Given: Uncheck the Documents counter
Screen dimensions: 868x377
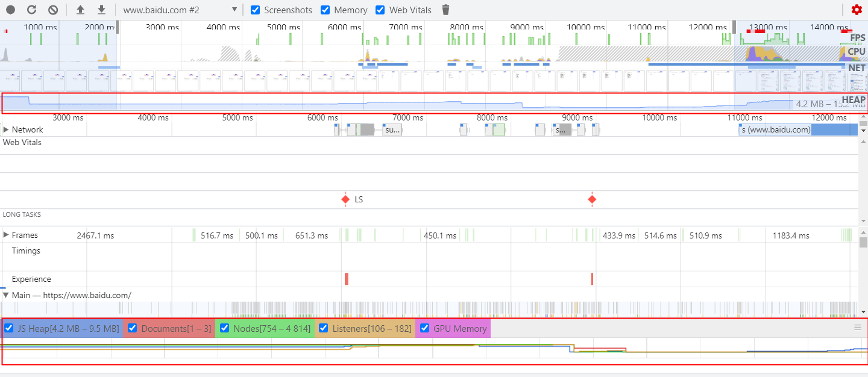Looking at the screenshot, I should 132,328.
